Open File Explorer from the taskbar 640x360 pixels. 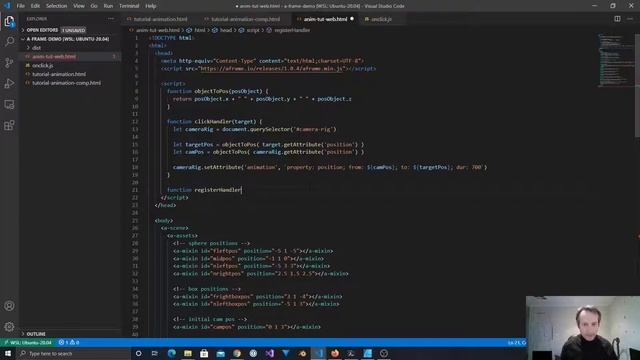point(188,353)
